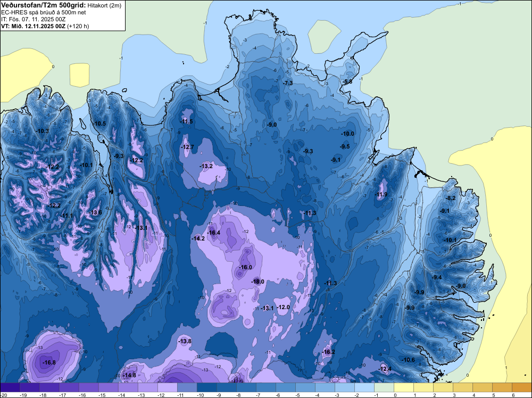Click the -7.3 temperature value

(x=287, y=83)
